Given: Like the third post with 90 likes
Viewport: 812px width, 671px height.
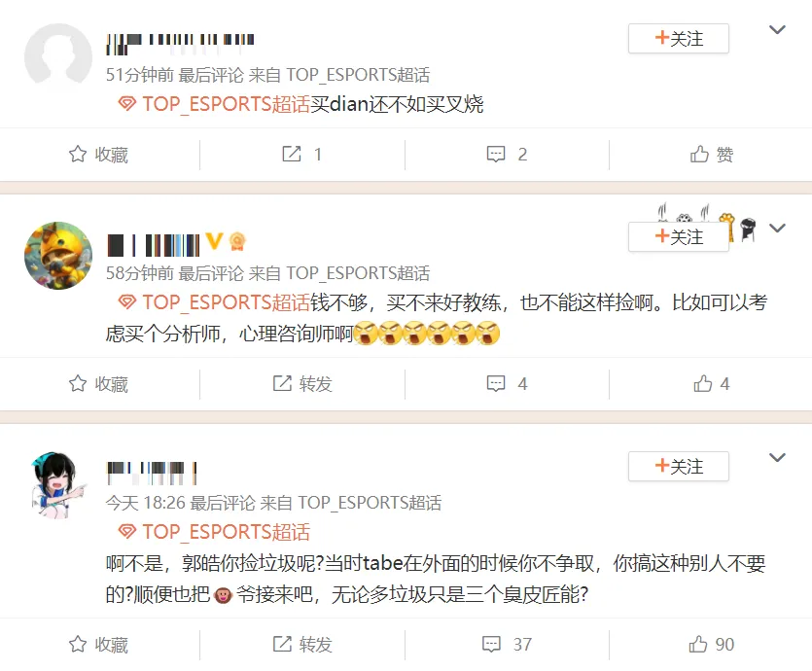Looking at the screenshot, I should click(712, 644).
